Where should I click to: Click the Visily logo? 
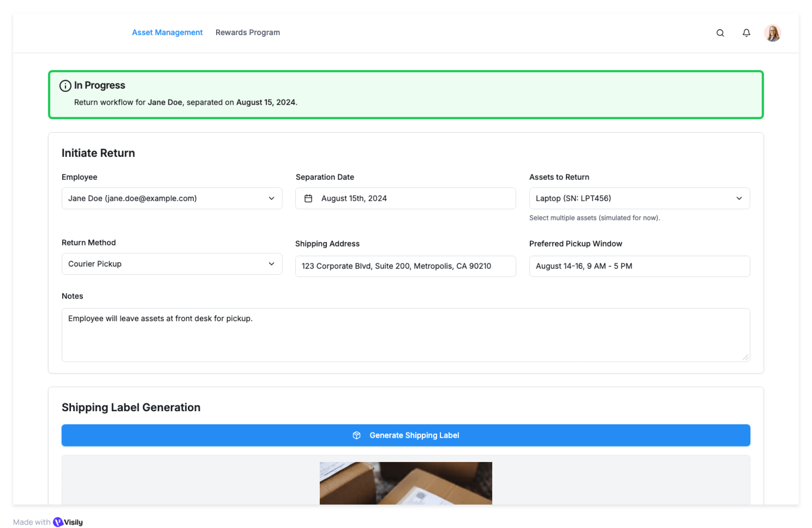coord(58,522)
